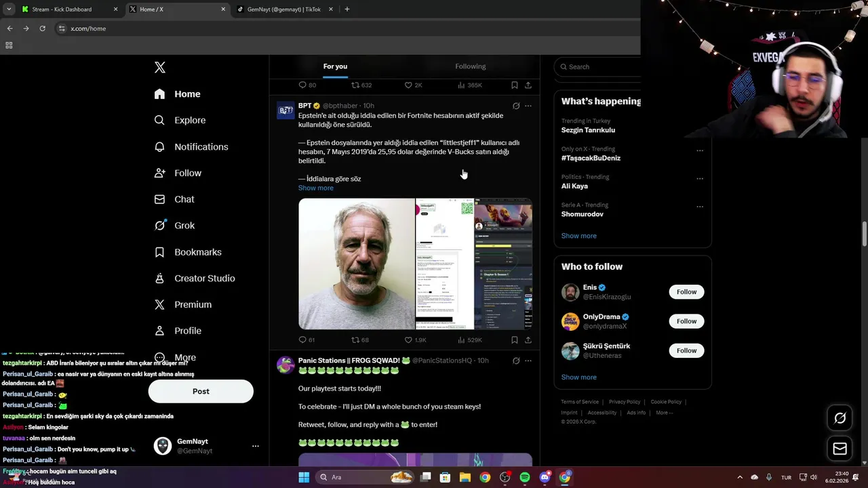868x488 pixels.
Task: Open the Follow sidebar item
Action: coord(178,173)
